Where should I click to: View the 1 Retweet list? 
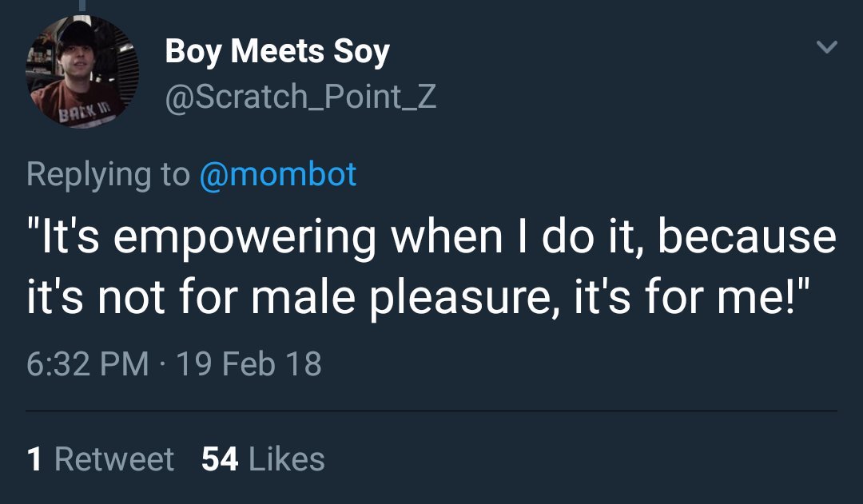click(100, 459)
